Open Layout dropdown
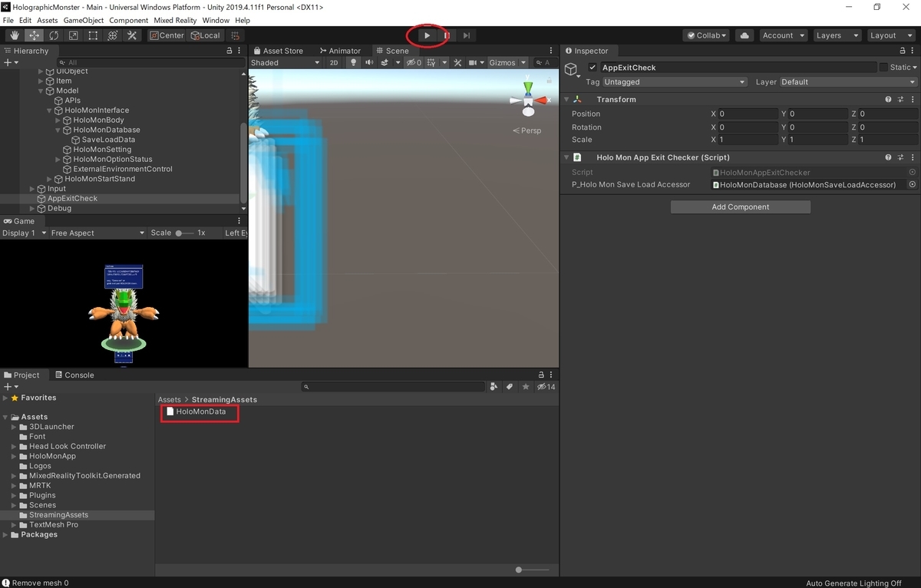This screenshot has height=588, width=921. tap(890, 35)
